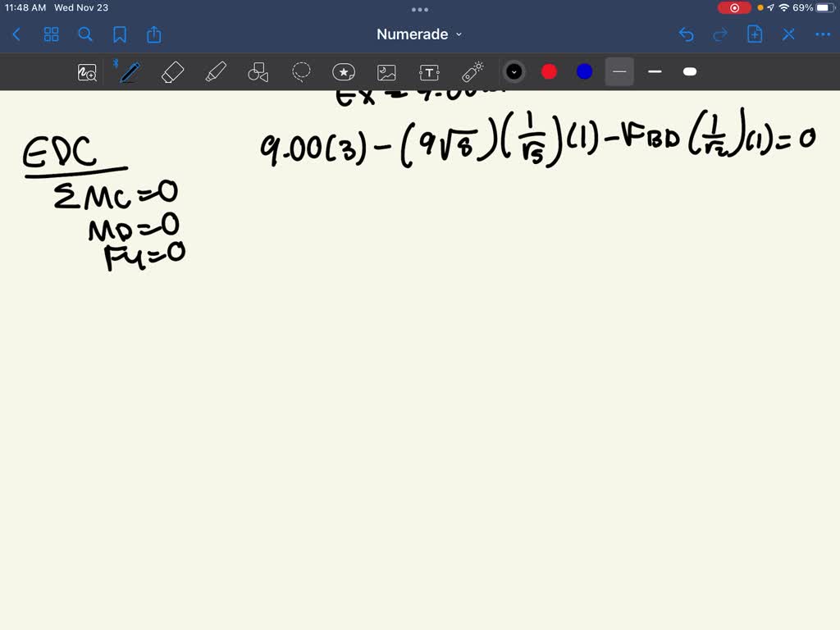840x630 pixels.
Task: Open the Shapes tool
Action: tap(258, 71)
